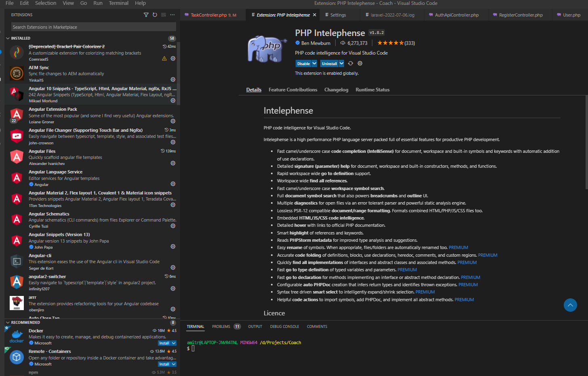588x376 pixels.
Task: Filter the extensions list using funnel icon
Action: (146, 15)
